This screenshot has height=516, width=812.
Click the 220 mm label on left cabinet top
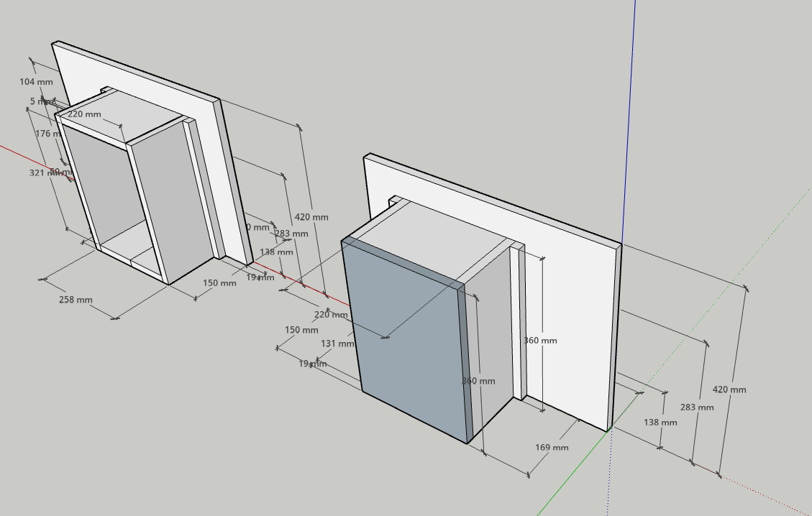[x=84, y=114]
